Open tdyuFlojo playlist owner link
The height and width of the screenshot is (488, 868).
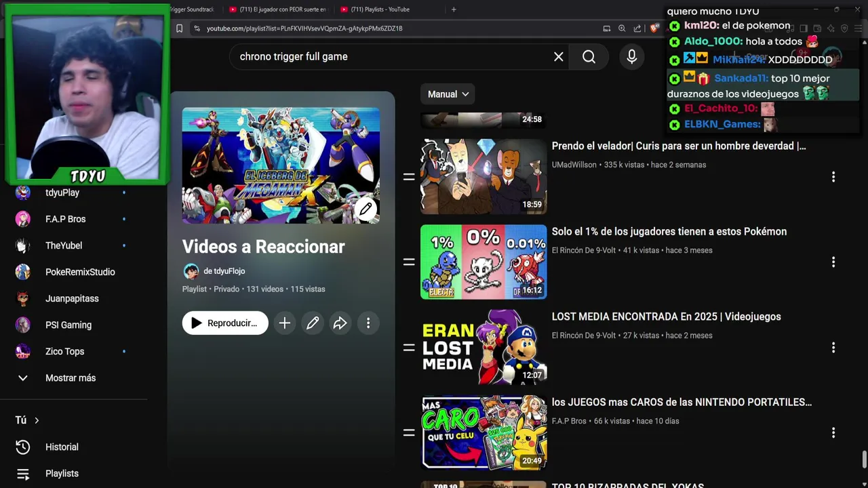[224, 271]
